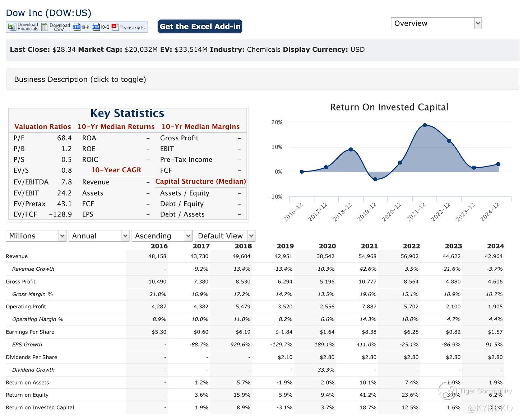This screenshot has width=523, height=420.
Task: Click the Transcripts text label
Action: (132, 27)
